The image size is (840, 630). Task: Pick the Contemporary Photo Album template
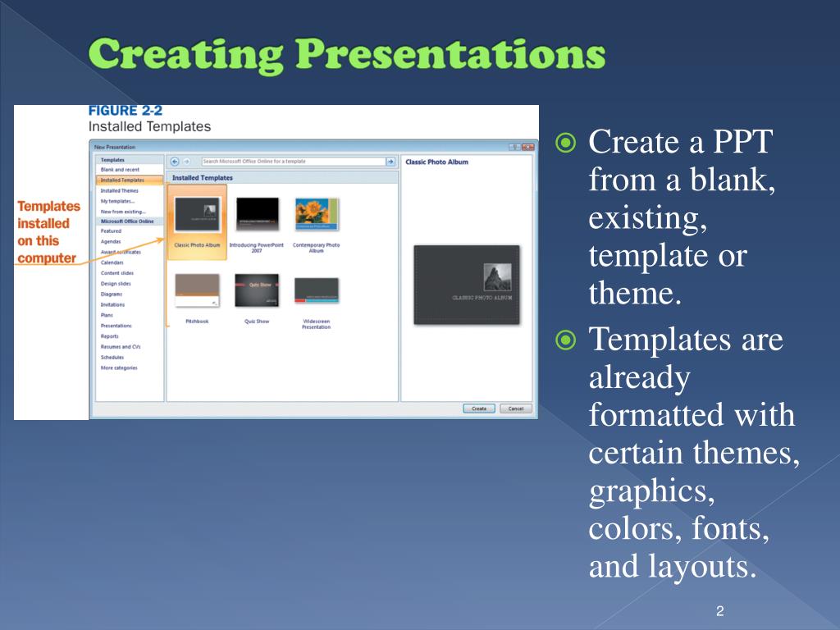pyautogui.click(x=316, y=225)
